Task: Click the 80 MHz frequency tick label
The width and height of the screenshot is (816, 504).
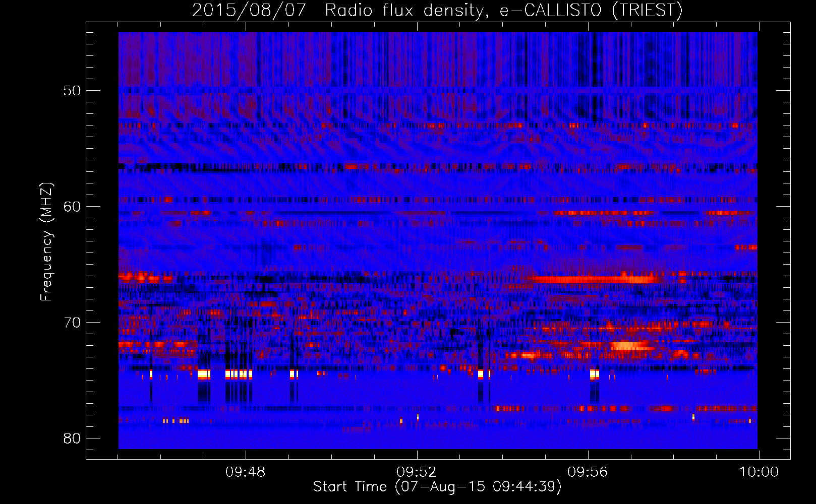Action: point(72,438)
